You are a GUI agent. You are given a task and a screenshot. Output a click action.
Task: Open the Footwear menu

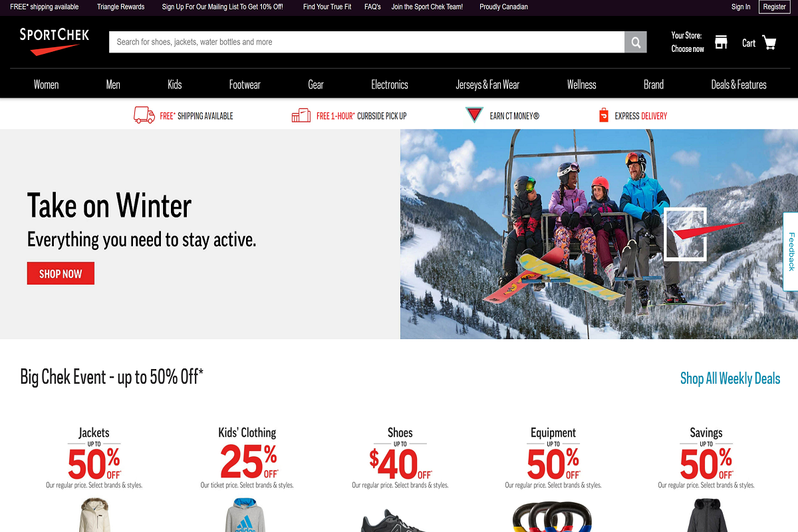point(245,84)
